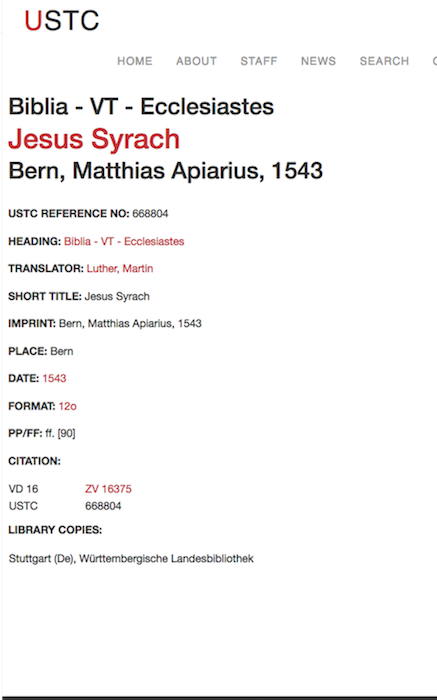Click the IMPRINT value text
437x700 pixels.
[130, 324]
